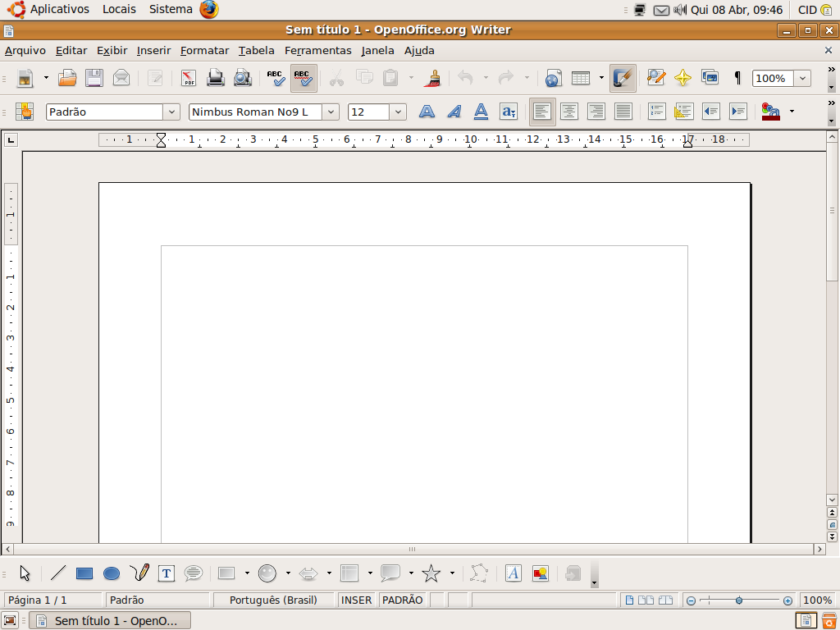Click the vertical scrollbar down arrow
Viewport: 840px width, 630px height.
click(x=831, y=500)
